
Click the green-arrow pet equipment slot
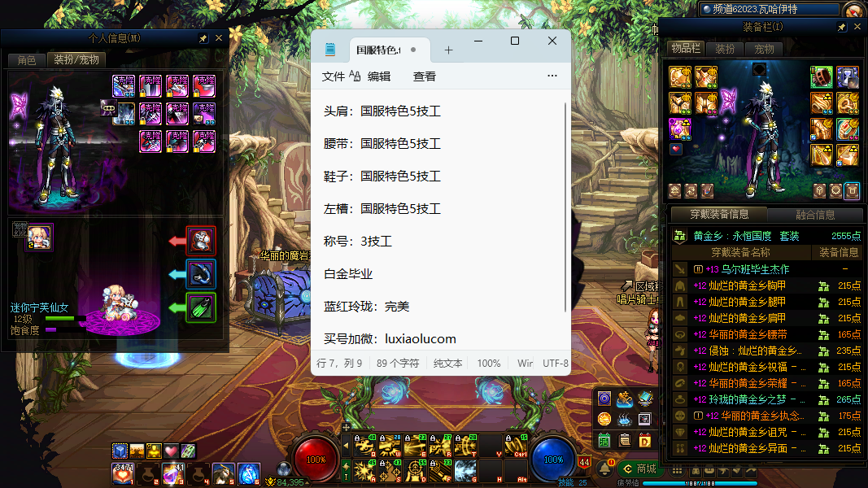click(201, 307)
